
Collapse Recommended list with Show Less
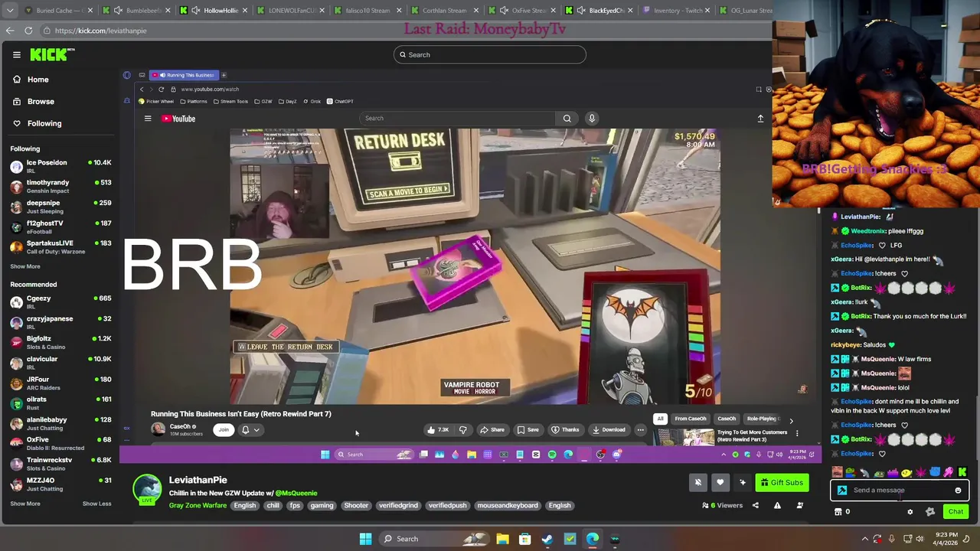pyautogui.click(x=96, y=504)
